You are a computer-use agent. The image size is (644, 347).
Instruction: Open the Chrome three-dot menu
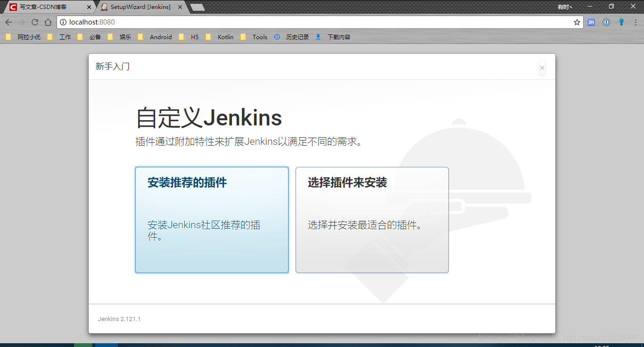pos(636,22)
